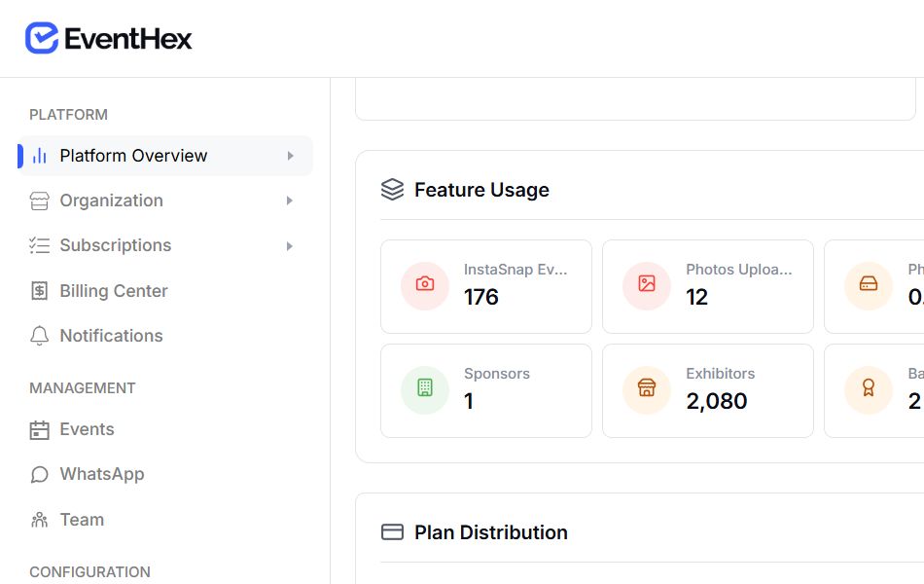
Task: Click the Team people icon
Action: point(40,520)
